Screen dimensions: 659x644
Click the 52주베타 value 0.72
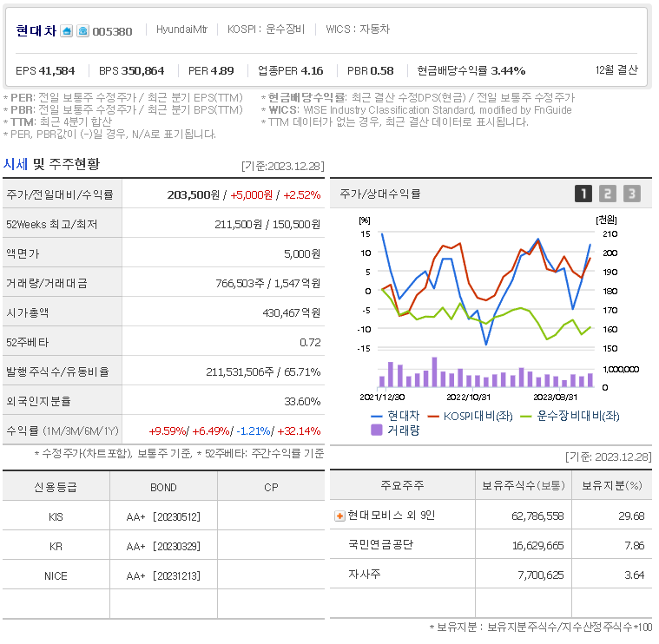point(310,342)
